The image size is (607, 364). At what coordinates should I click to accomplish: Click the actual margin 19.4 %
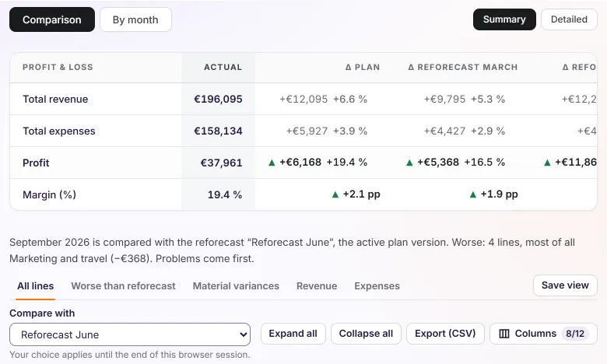point(225,194)
